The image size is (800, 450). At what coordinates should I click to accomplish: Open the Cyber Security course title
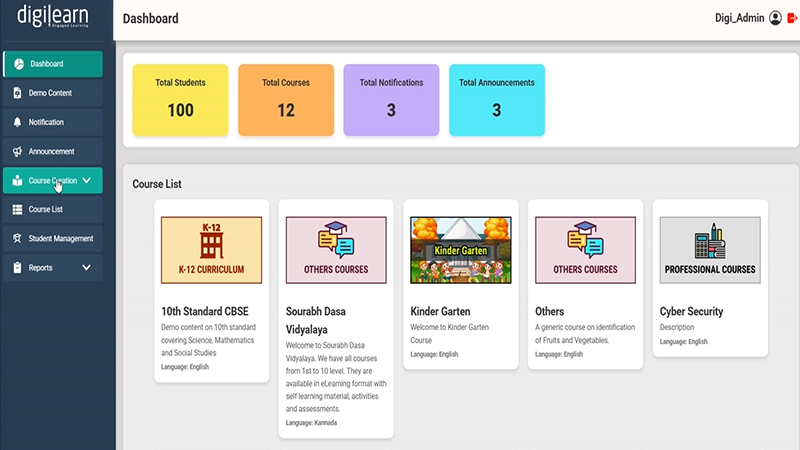(x=691, y=311)
